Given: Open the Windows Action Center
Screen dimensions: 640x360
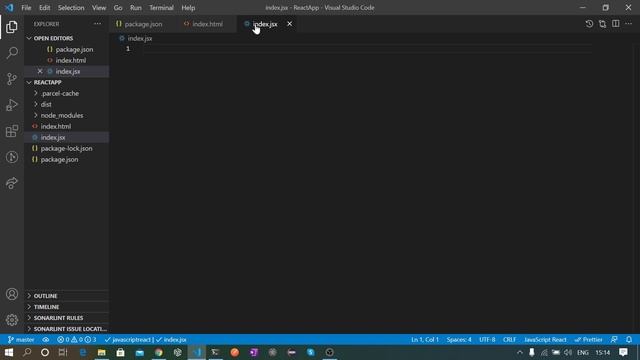Looking at the screenshot, I should coord(623,352).
